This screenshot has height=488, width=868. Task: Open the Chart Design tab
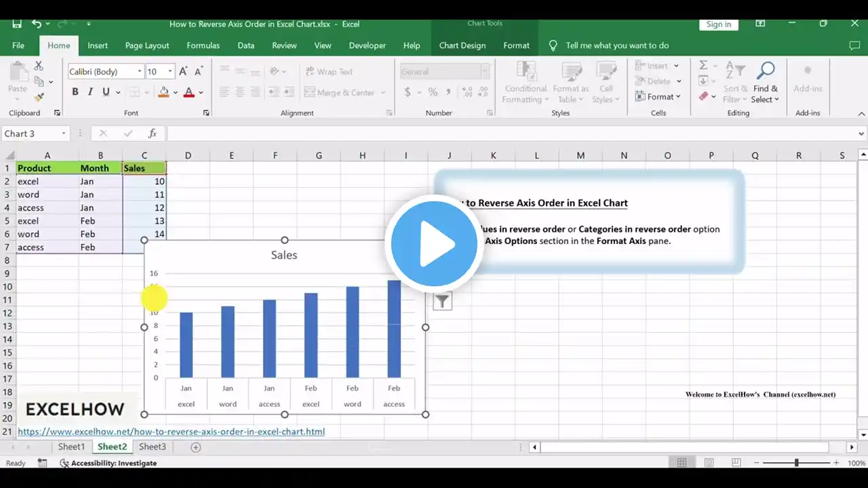[462, 45]
